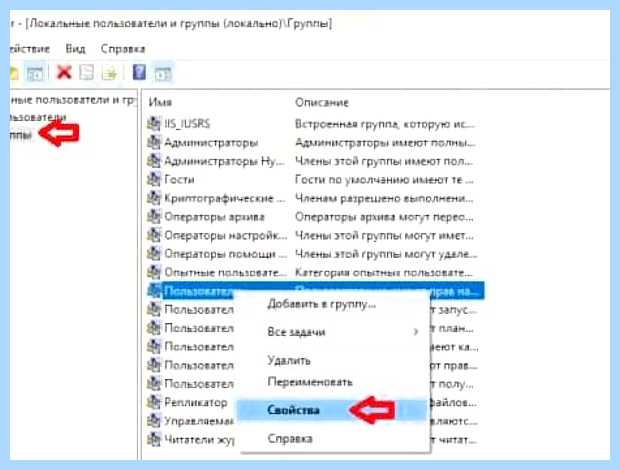The image size is (620, 470).
Task: Select the Операторы помощи ... group name
Action: tap(225, 254)
